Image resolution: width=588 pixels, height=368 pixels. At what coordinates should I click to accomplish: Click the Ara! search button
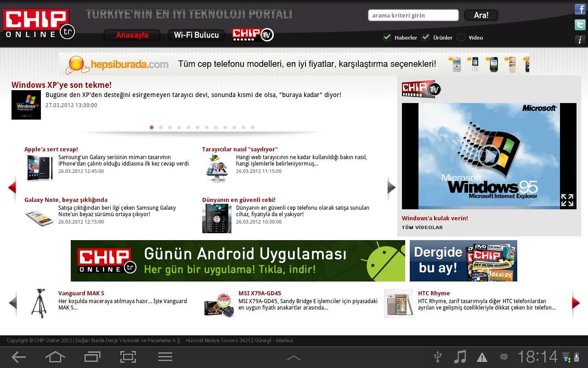coord(481,15)
